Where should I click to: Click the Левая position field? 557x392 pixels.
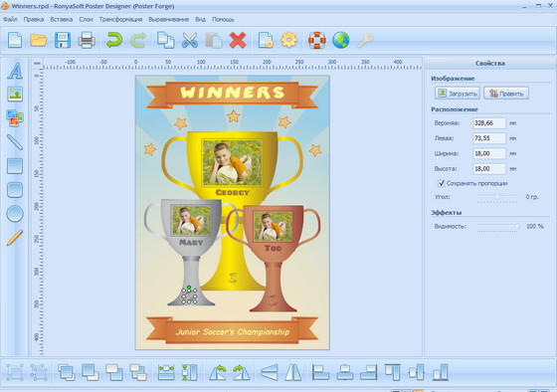489,138
